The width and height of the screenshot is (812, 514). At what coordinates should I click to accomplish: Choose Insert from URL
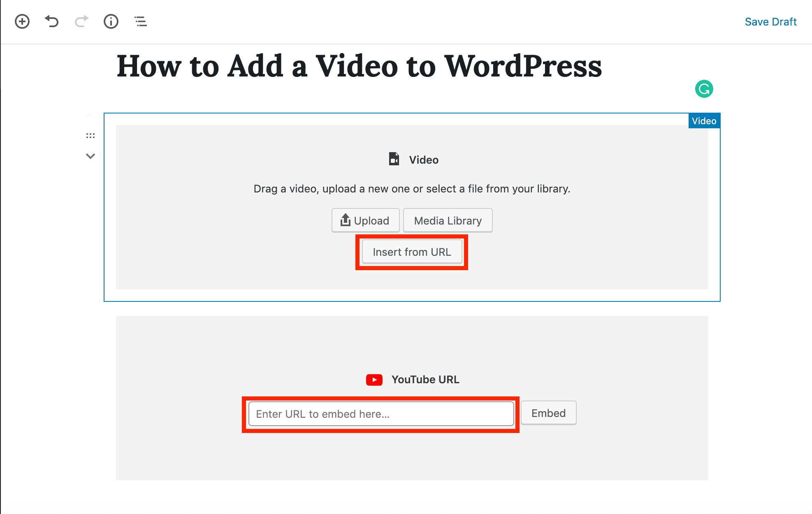[x=412, y=252]
